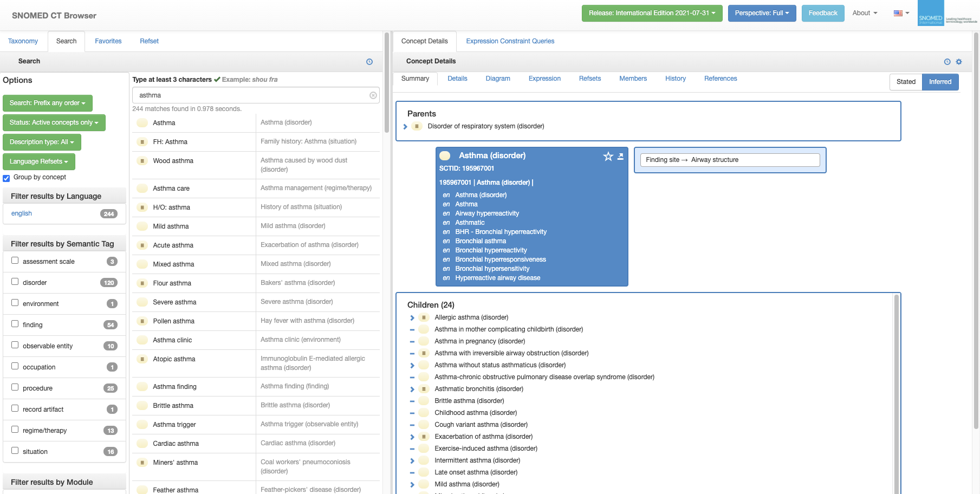The image size is (980, 494).
Task: Click the search results scrollbar
Action: click(x=387, y=82)
